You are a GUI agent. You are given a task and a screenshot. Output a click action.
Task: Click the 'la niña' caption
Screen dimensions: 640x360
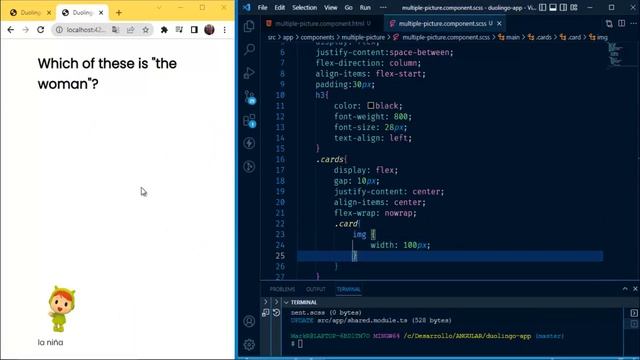click(x=50, y=342)
